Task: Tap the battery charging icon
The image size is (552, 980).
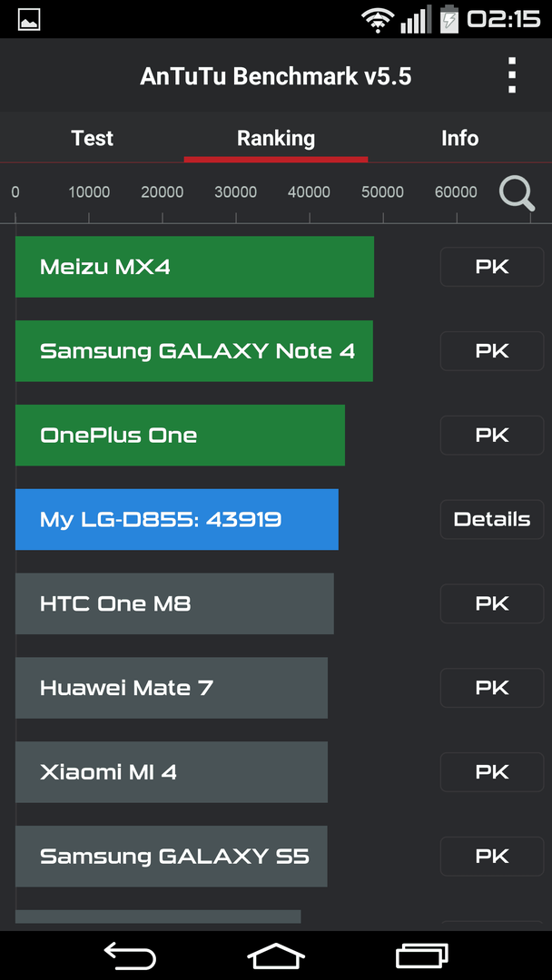Action: pos(449,19)
